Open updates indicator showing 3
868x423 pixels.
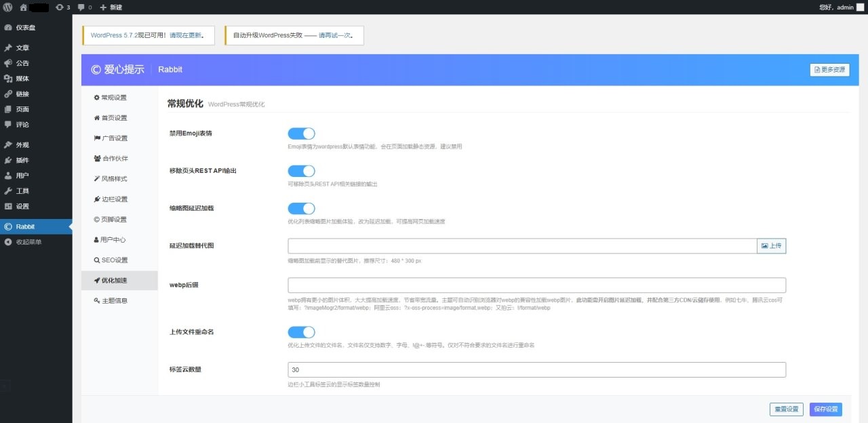[x=62, y=7]
